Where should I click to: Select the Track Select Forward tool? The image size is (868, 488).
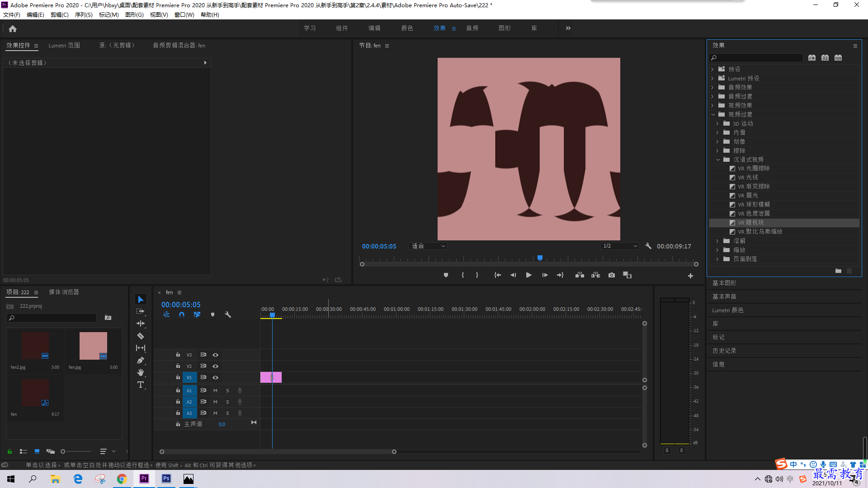[141, 311]
